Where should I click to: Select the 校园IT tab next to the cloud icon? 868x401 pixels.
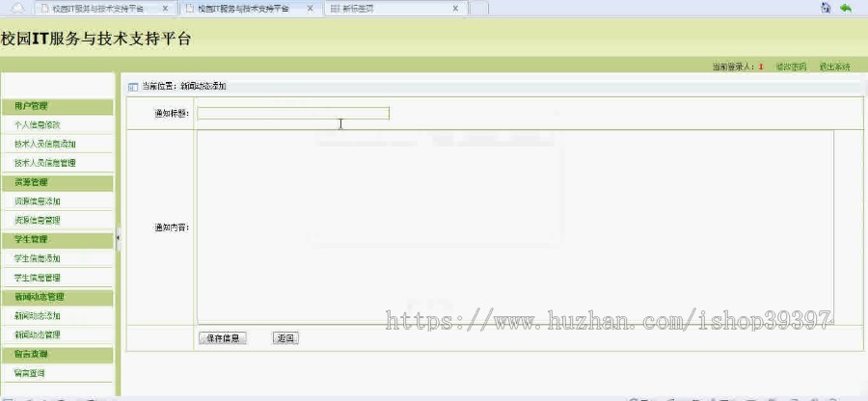(x=104, y=9)
